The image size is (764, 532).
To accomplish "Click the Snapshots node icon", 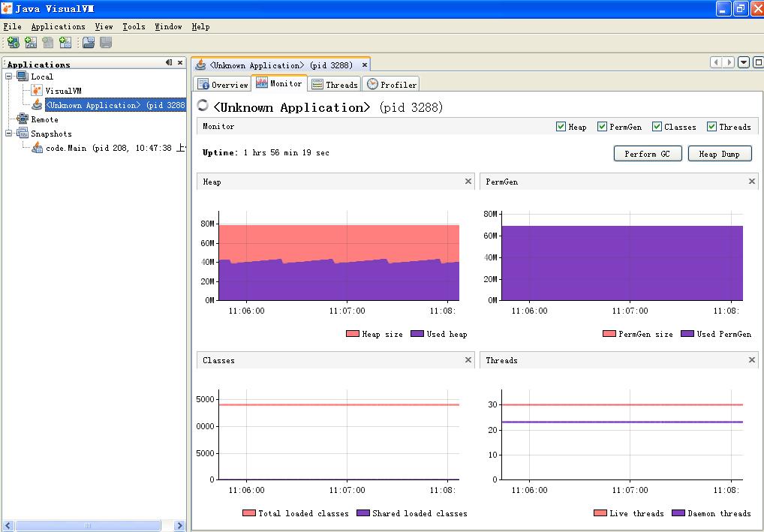I will tap(23, 133).
